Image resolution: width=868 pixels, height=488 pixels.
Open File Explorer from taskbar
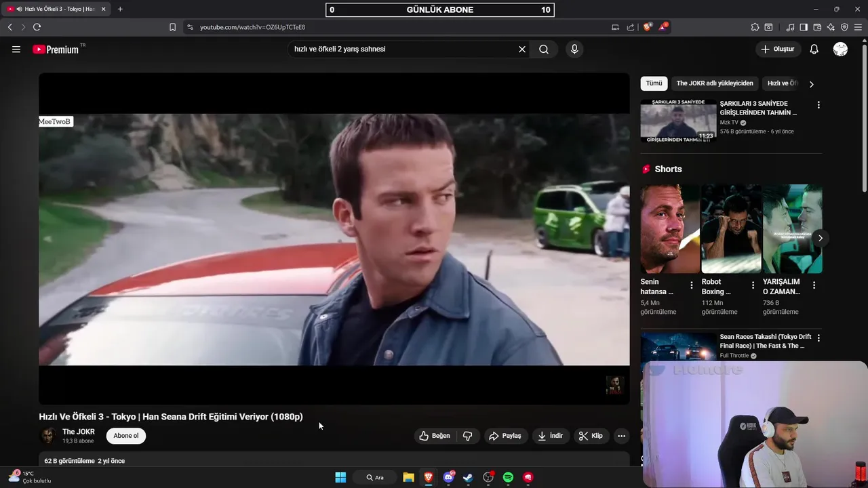pyautogui.click(x=408, y=477)
